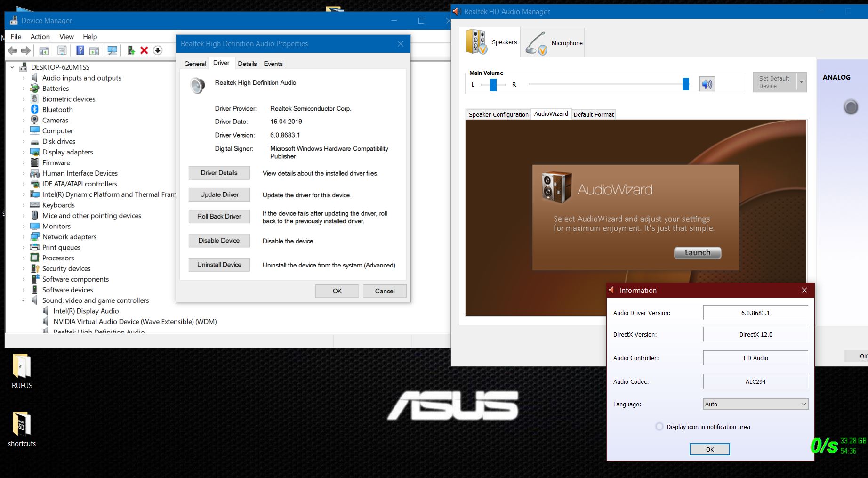The width and height of the screenshot is (868, 478).
Task: Collapse Sound, video and game controllers
Action: [x=24, y=300]
